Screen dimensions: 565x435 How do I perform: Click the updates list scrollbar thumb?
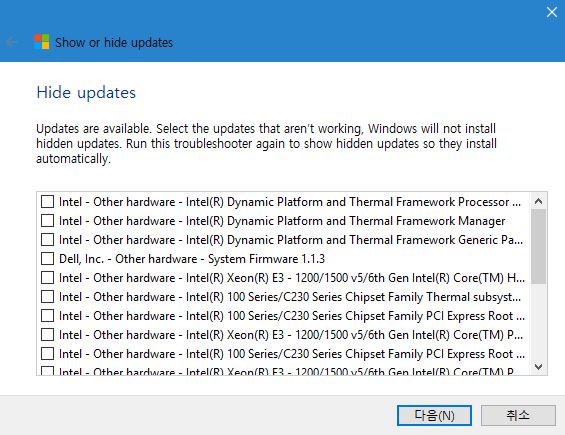(x=538, y=247)
